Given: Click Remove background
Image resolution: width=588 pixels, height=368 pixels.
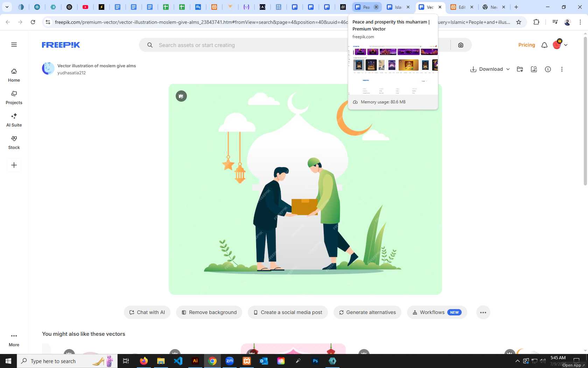Looking at the screenshot, I should click(209, 312).
